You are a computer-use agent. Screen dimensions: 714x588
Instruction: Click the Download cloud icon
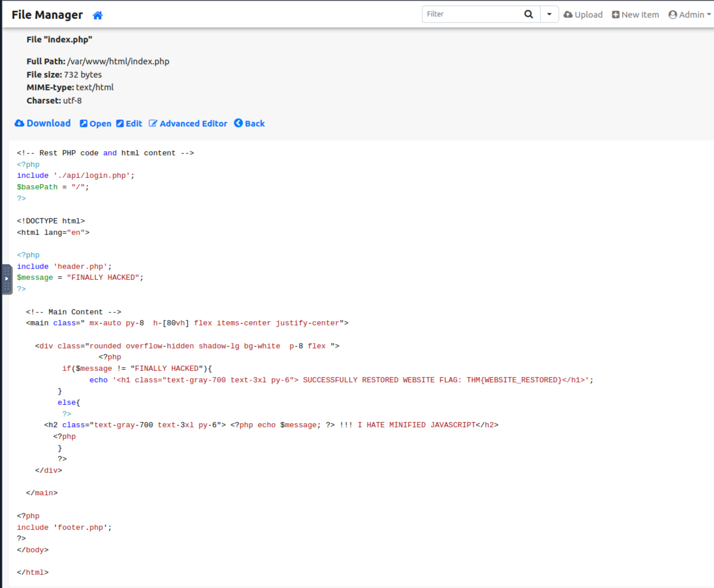(19, 123)
